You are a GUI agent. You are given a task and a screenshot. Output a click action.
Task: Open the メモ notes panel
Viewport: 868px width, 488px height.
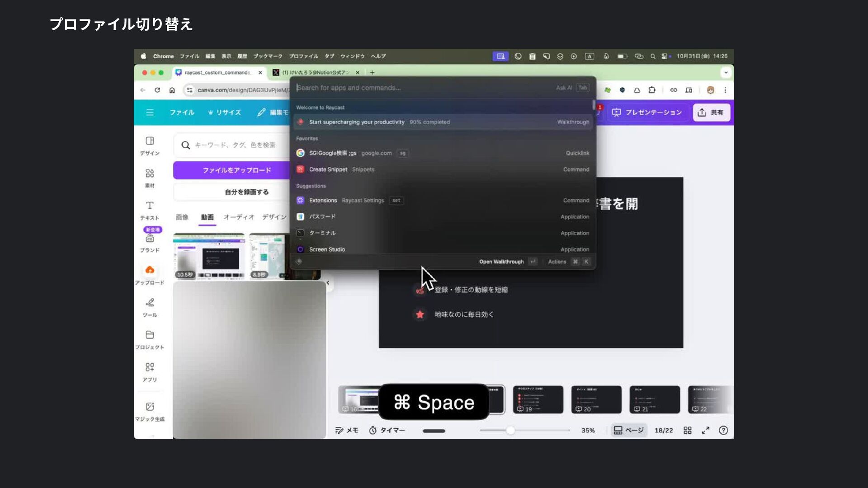coord(347,430)
